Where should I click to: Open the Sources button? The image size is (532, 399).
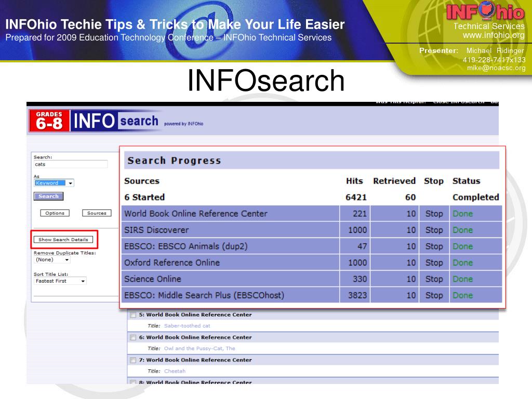97,213
